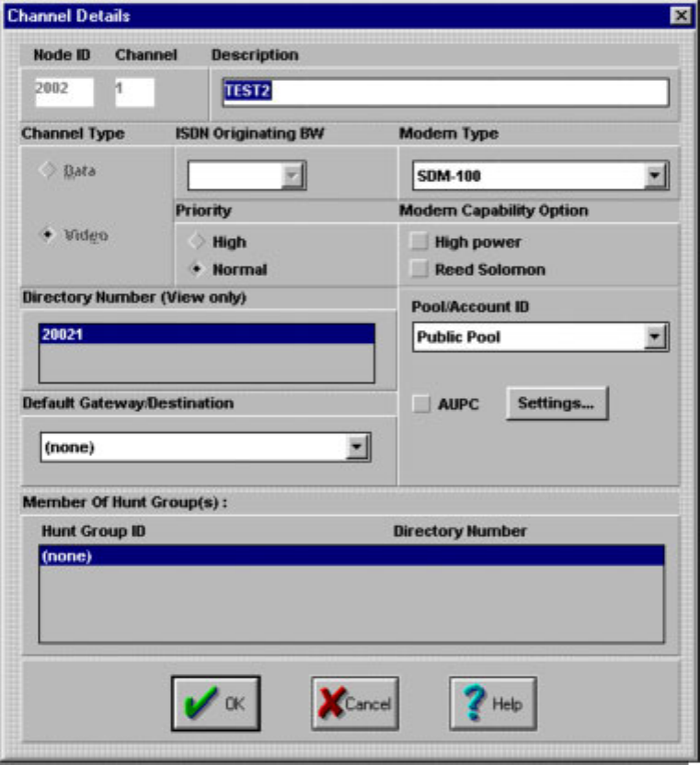
Task: Choose Normal priority option
Action: pos(194,269)
